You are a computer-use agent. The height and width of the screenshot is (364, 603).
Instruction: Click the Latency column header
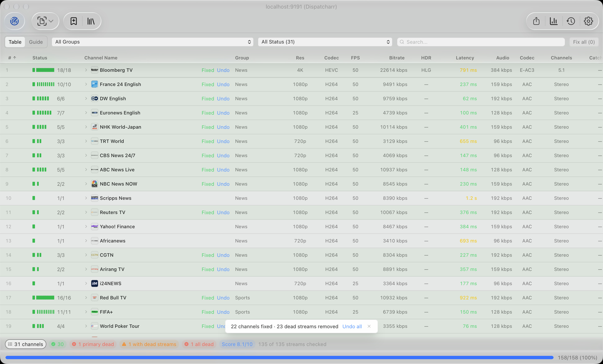pyautogui.click(x=465, y=58)
